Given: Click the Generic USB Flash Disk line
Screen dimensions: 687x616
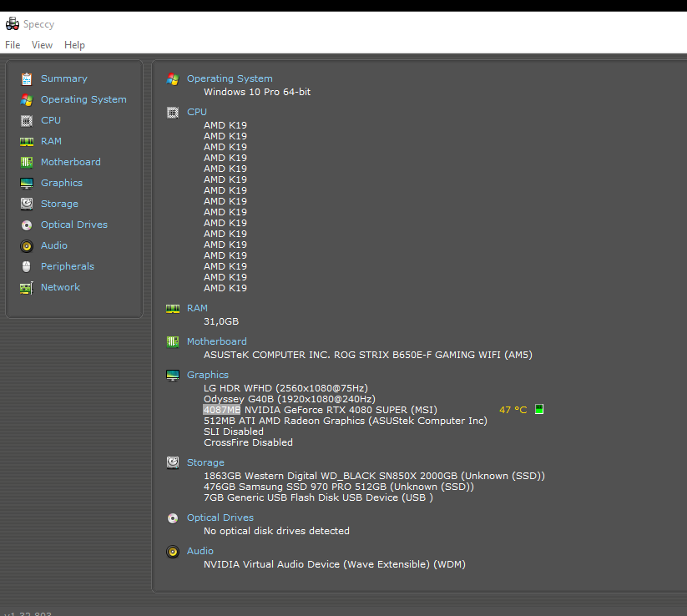Looking at the screenshot, I should click(x=318, y=497).
